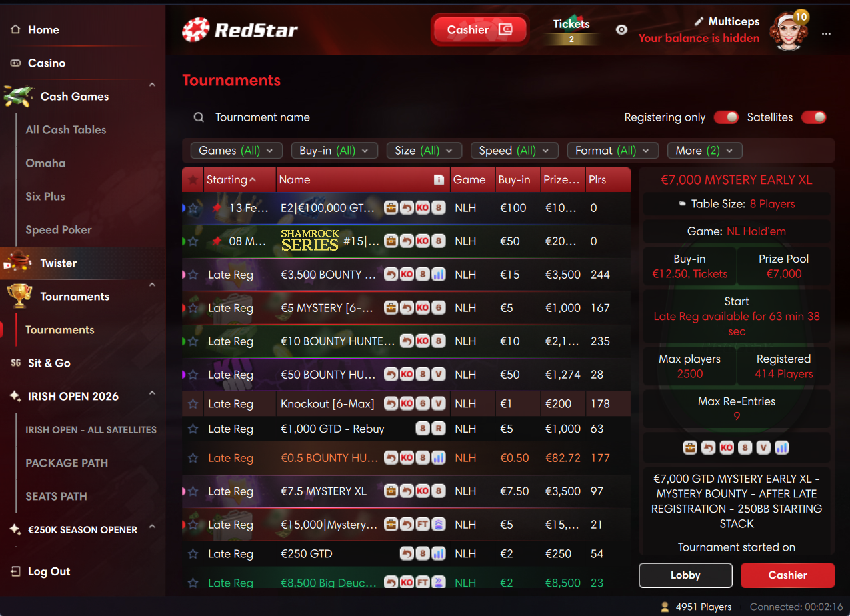Open the Buy-in filter dropdown
Image resolution: width=850 pixels, height=616 pixels.
[x=335, y=151]
